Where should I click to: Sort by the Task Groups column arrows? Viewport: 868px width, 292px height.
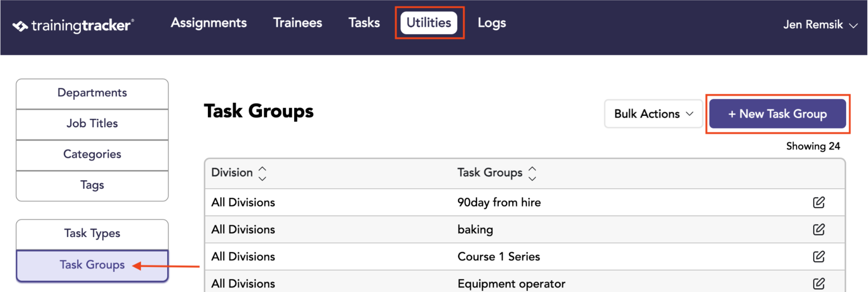(532, 173)
